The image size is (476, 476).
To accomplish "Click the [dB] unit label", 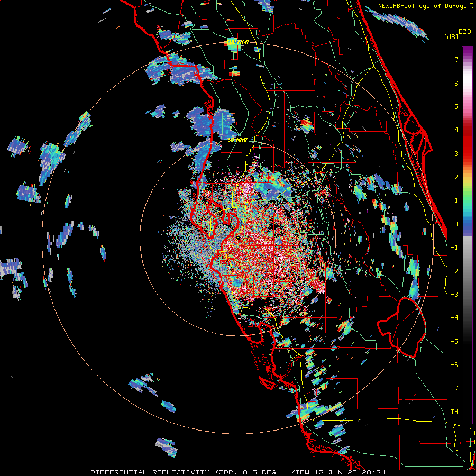I will [452, 36].
